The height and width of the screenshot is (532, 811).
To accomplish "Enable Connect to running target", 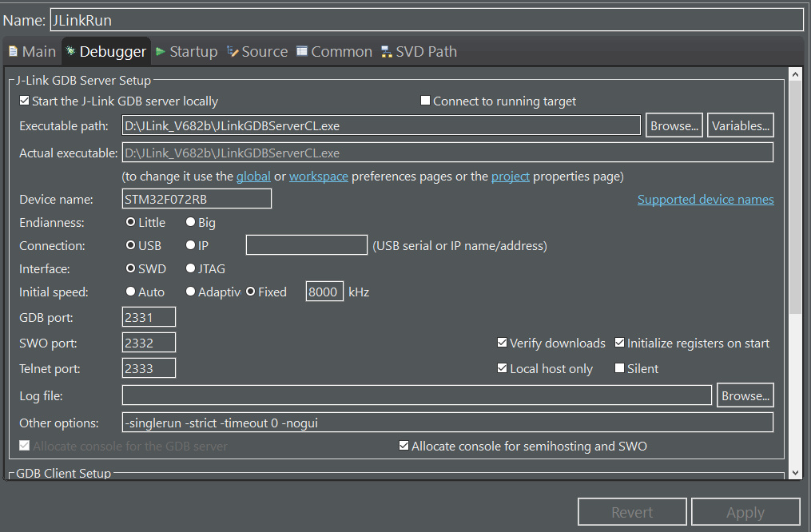I will (x=426, y=101).
